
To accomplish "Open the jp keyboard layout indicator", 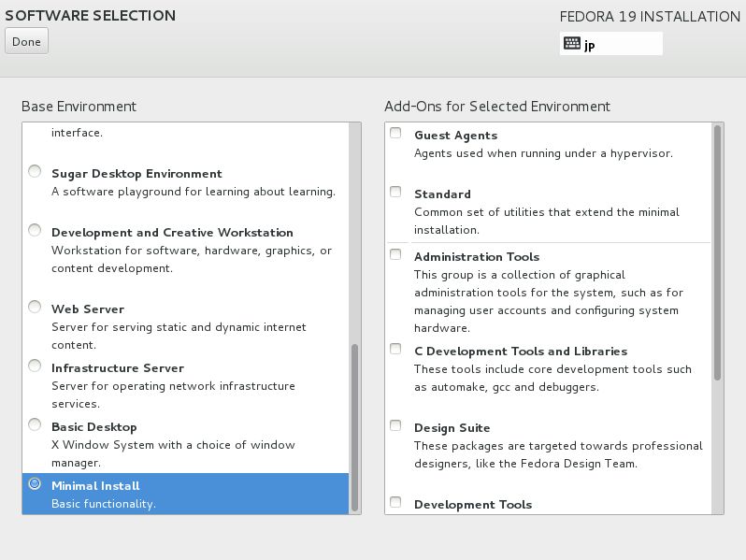I will click(x=610, y=44).
